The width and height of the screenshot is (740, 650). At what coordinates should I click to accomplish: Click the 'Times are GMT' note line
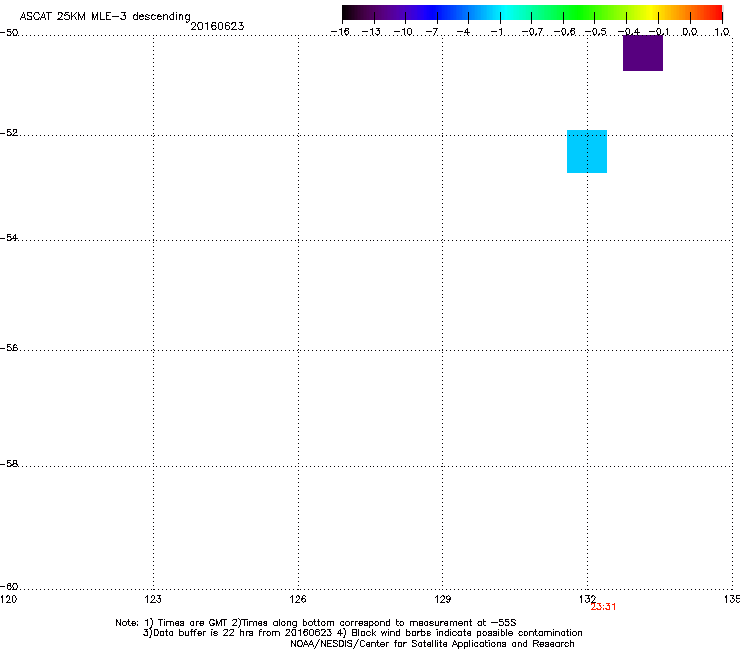(x=316, y=623)
